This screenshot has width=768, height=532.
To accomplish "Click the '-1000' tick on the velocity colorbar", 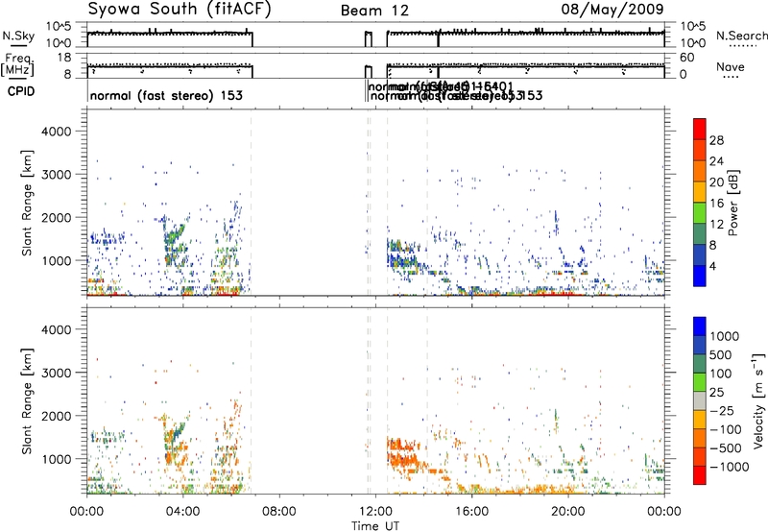I will [729, 467].
